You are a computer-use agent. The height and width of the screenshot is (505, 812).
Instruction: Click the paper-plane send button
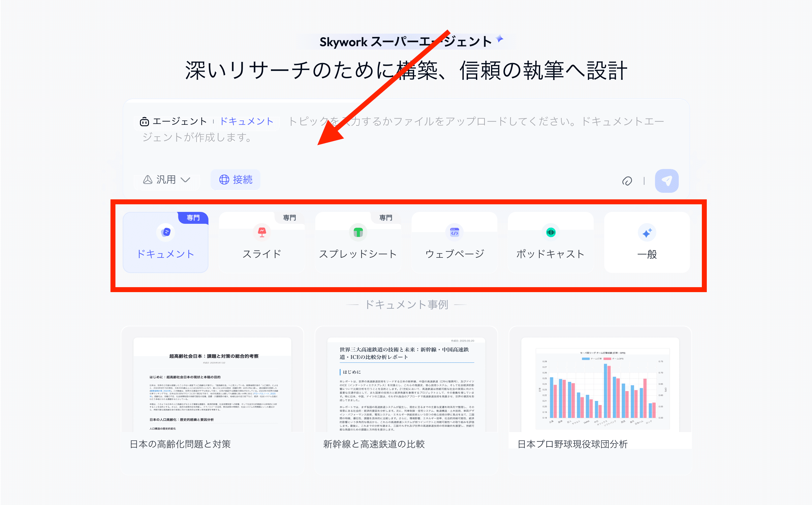[667, 181]
